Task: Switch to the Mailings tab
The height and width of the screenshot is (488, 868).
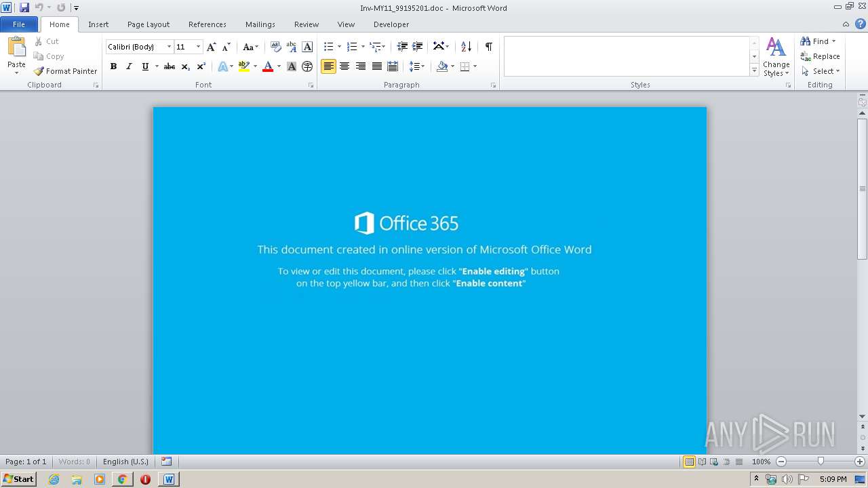Action: pyautogui.click(x=260, y=24)
